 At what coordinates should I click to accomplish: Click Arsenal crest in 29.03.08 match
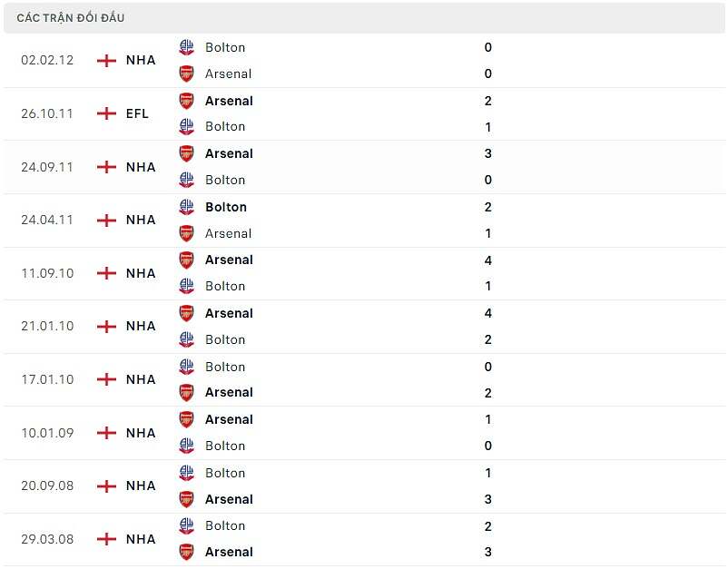pos(186,552)
